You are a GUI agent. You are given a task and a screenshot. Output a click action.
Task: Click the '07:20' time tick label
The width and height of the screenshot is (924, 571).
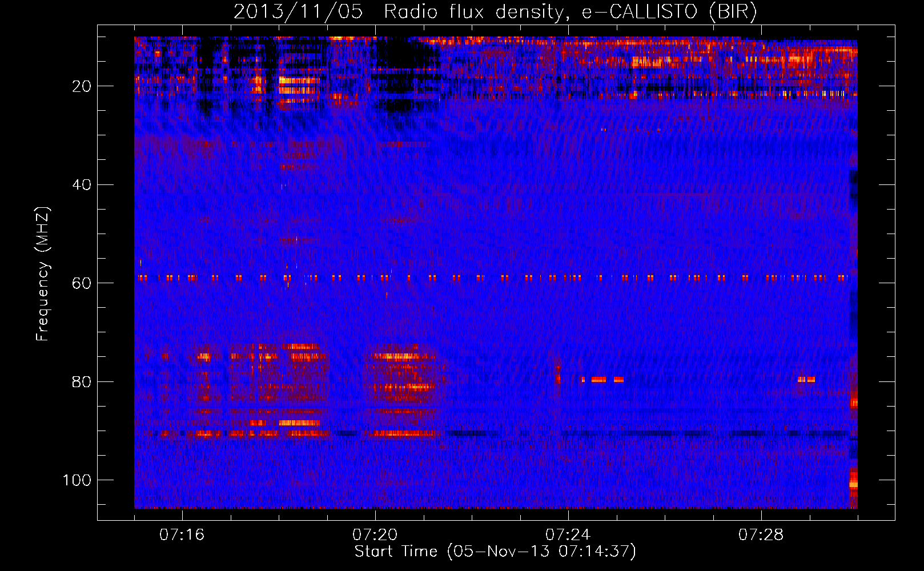click(x=375, y=535)
